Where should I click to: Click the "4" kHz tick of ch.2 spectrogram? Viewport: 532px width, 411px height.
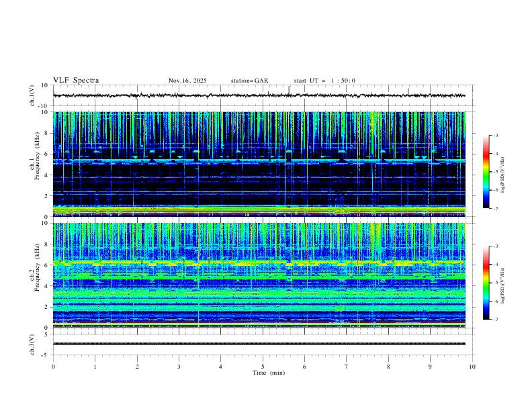point(46,286)
